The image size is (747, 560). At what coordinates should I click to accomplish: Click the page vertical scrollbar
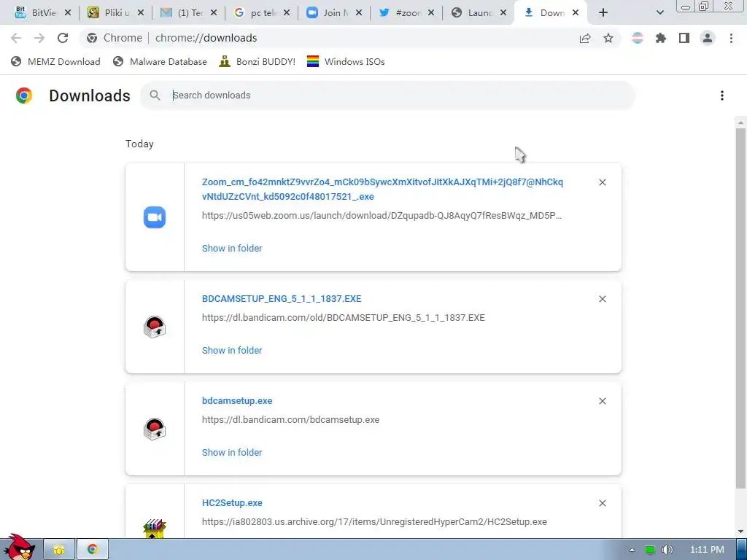(x=740, y=308)
